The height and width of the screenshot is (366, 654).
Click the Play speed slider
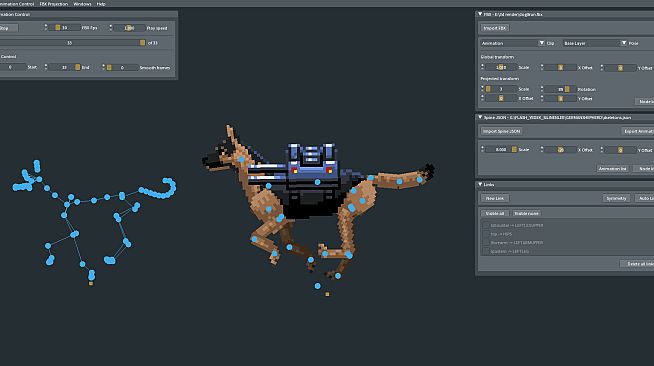click(x=129, y=28)
